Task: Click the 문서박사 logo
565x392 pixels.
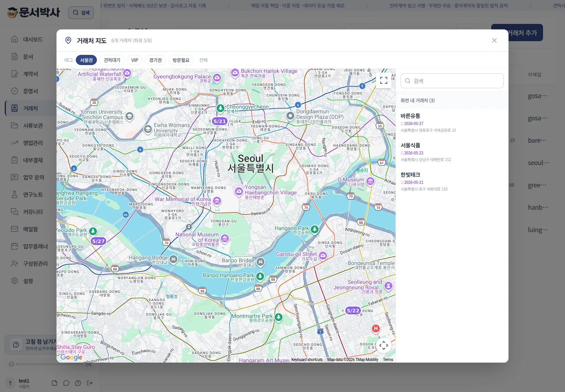Action: (x=34, y=13)
